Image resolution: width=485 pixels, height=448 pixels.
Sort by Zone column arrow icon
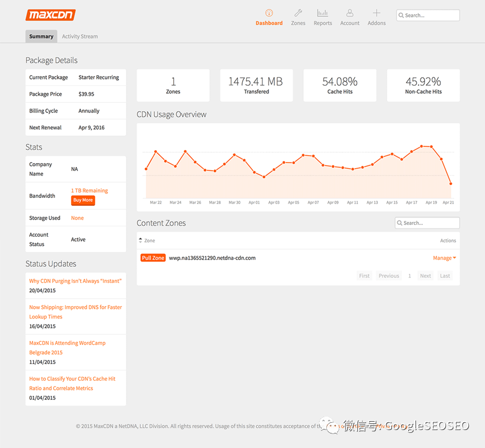pyautogui.click(x=140, y=240)
